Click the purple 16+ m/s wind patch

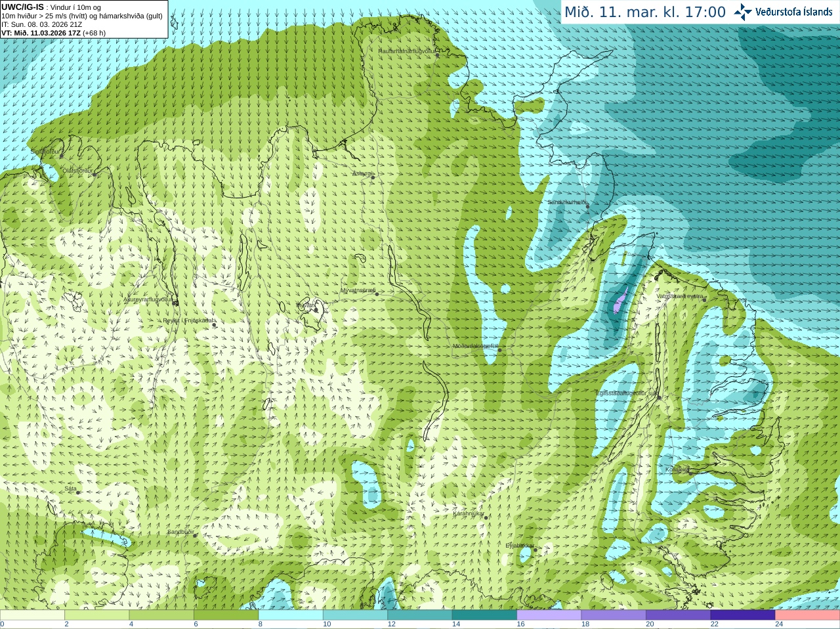pos(620,301)
